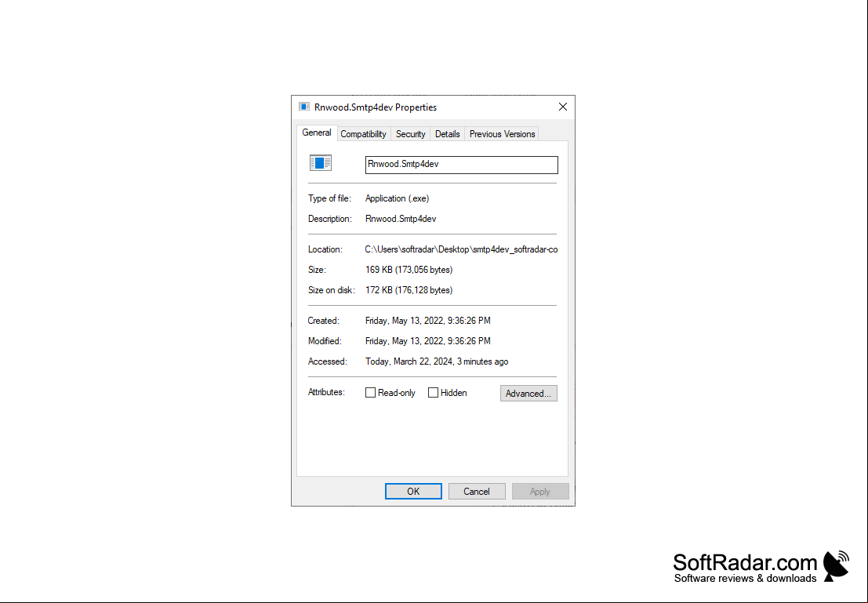Click the Type of file label
Viewport: 868px width, 603px height.
[329, 198]
